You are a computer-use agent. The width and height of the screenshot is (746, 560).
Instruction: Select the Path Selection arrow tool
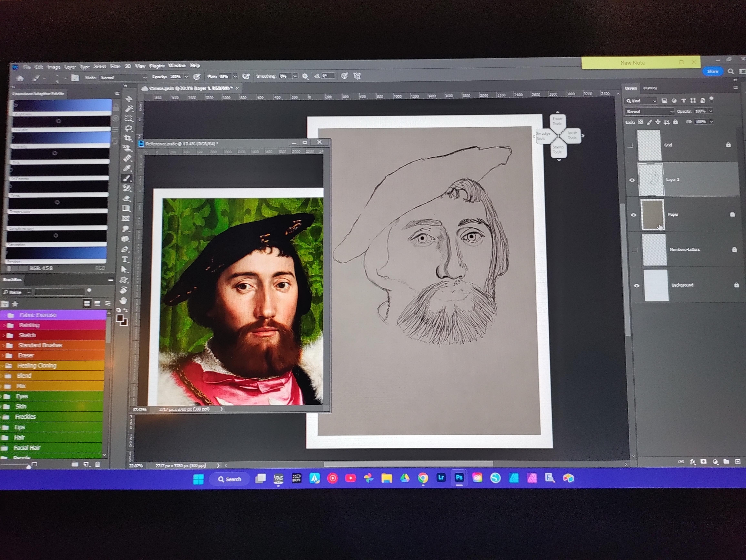(x=124, y=269)
